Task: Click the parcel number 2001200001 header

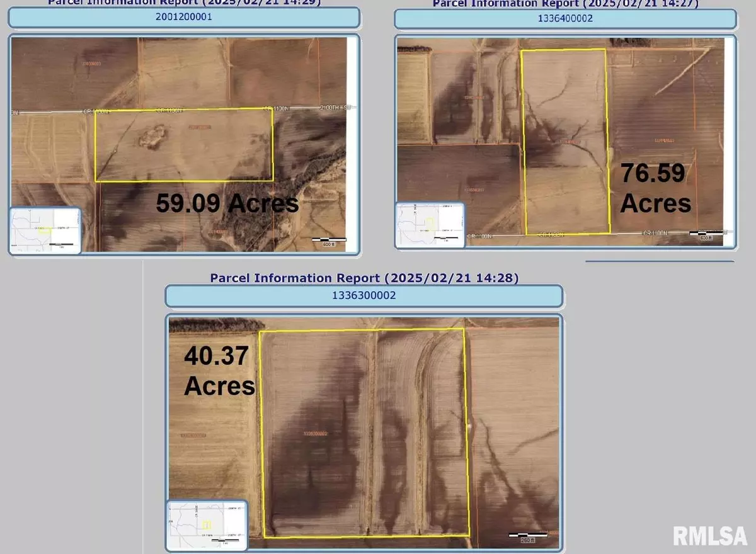Action: [x=183, y=17]
